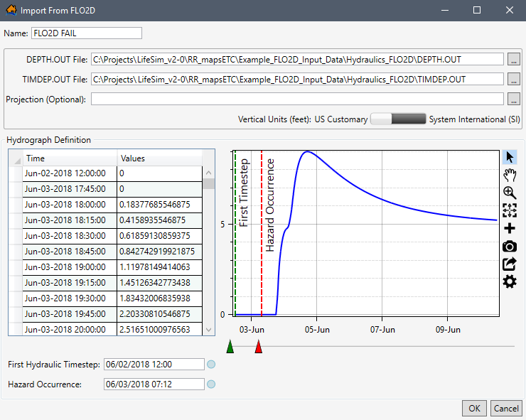Toggle vertical units US Customary/SI switch
This screenshot has width=526, height=420.
click(x=398, y=119)
